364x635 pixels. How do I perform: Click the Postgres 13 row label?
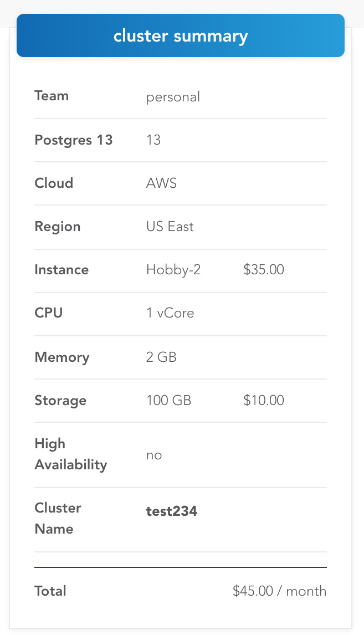[x=73, y=140]
